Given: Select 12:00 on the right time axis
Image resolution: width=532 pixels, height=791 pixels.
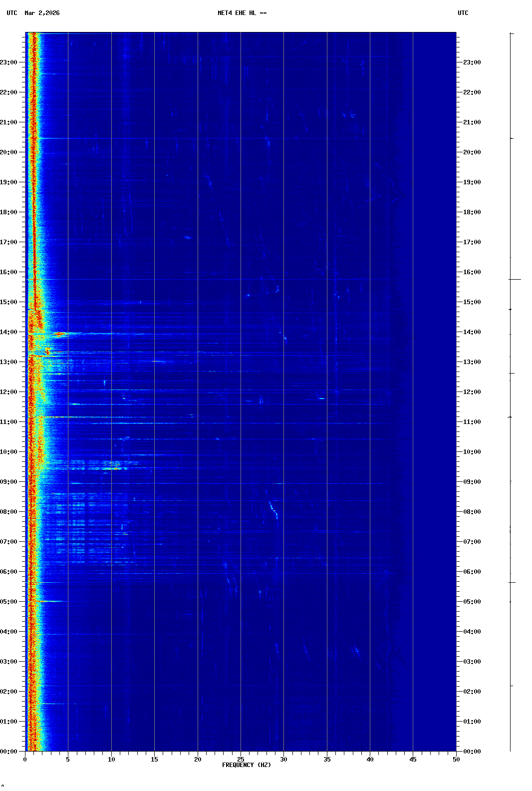Looking at the screenshot, I should [472, 392].
